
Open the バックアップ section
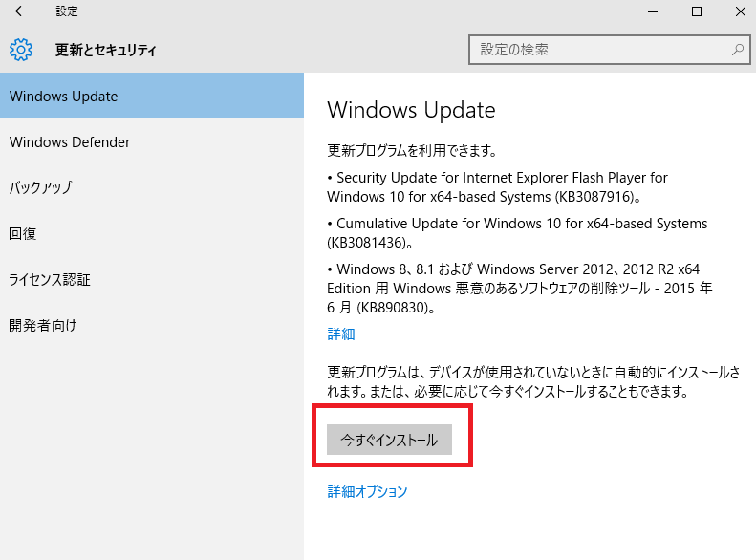click(x=152, y=187)
